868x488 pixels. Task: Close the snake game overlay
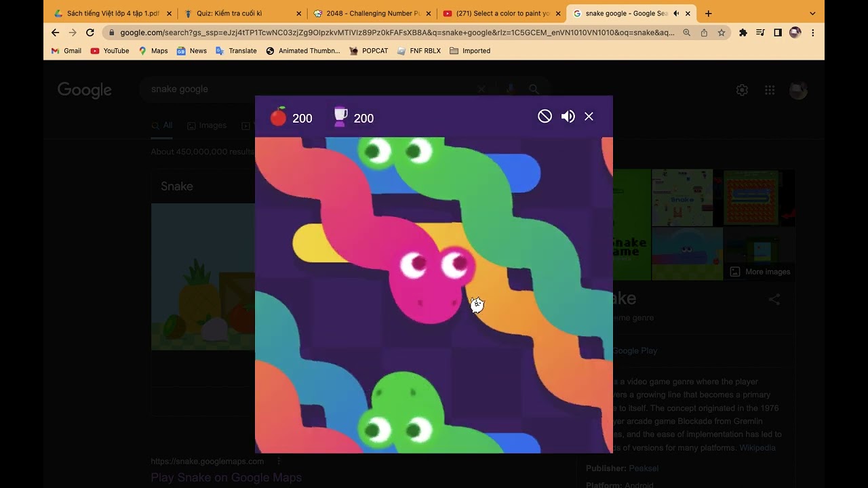[x=589, y=117]
